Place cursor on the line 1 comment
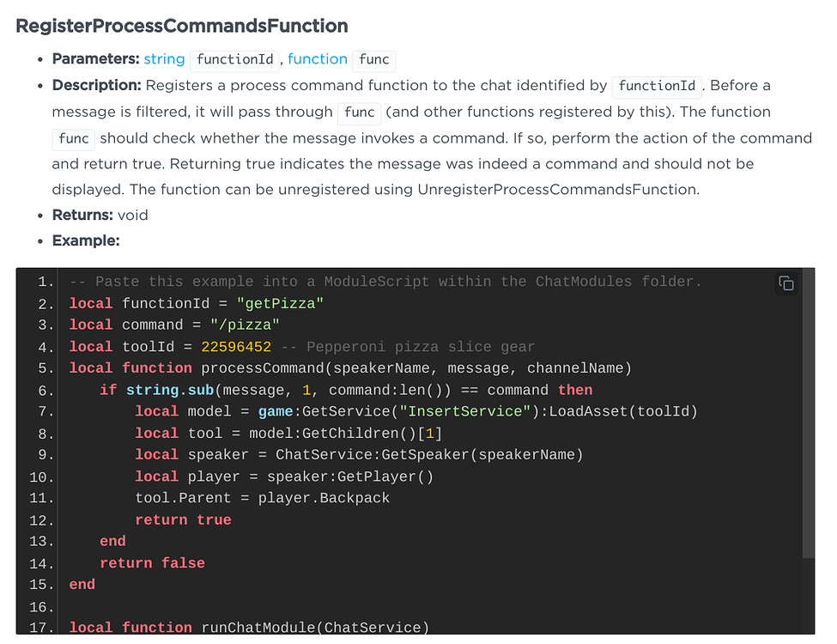 click(x=385, y=282)
